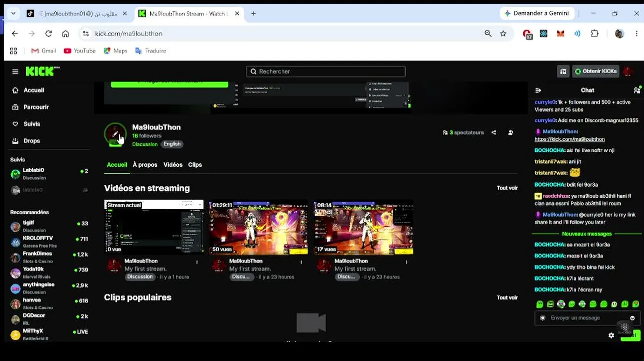Screen dimensions: 644x361
Task: Click the last emote with heart eyes
Action: [x=636, y=304]
